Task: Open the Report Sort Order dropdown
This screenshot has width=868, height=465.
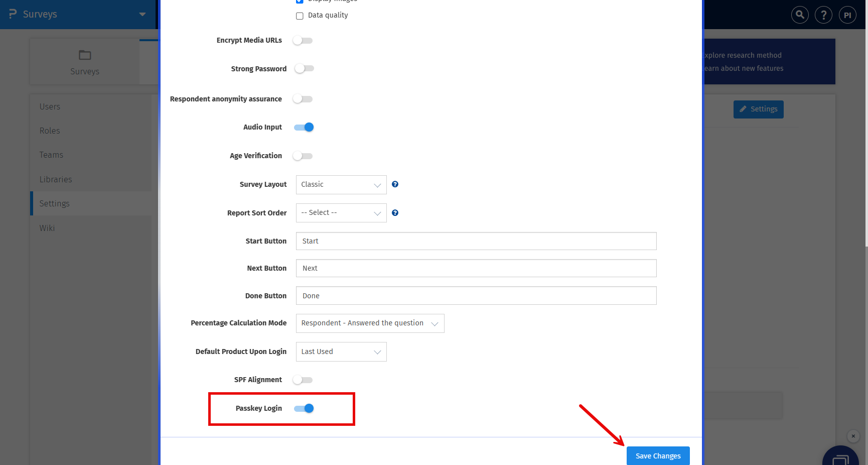Action: pyautogui.click(x=341, y=213)
